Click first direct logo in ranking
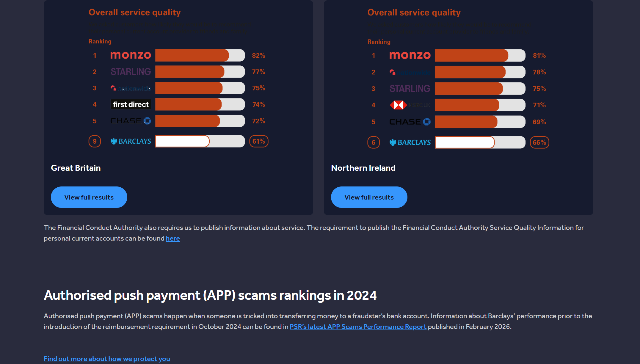This screenshot has height=364, width=640. tap(131, 104)
